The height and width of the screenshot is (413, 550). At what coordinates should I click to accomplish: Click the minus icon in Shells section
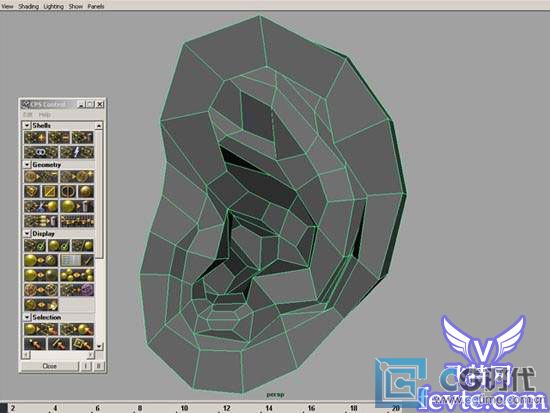point(59,138)
